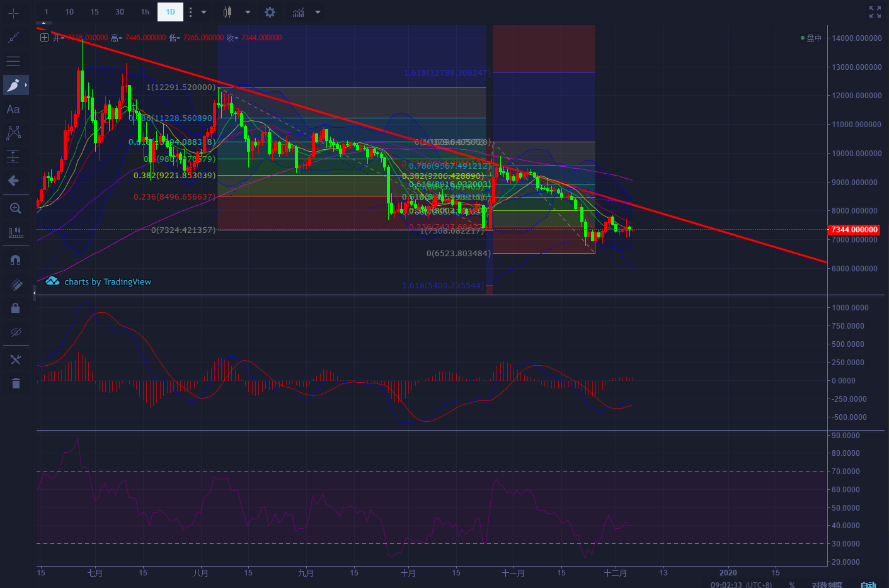Delete drawings with the trash icon
Screen dimensions: 889x588
(16, 383)
